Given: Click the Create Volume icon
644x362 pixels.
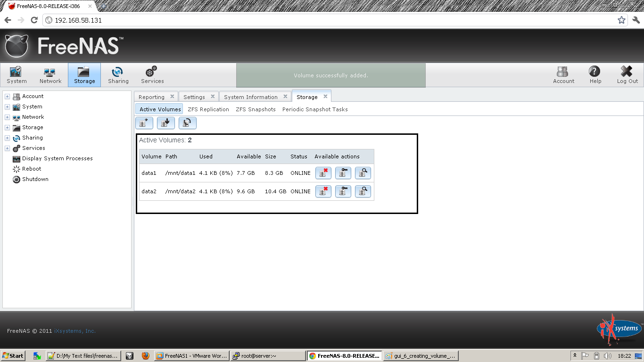Looking at the screenshot, I should pos(144,123).
